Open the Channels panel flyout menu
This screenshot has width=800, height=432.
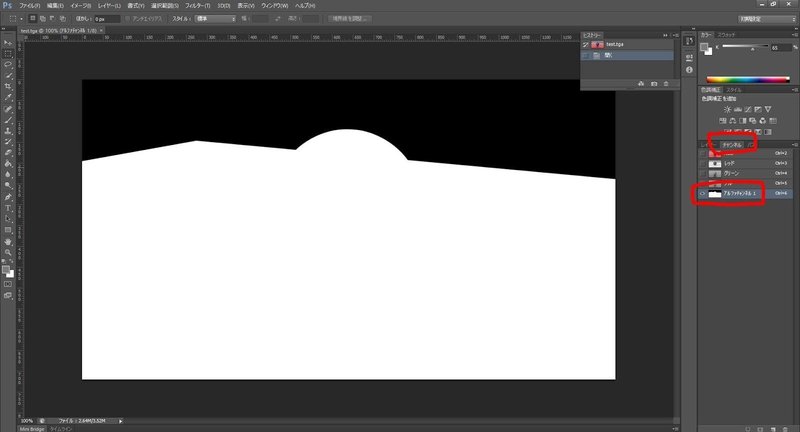[x=795, y=145]
